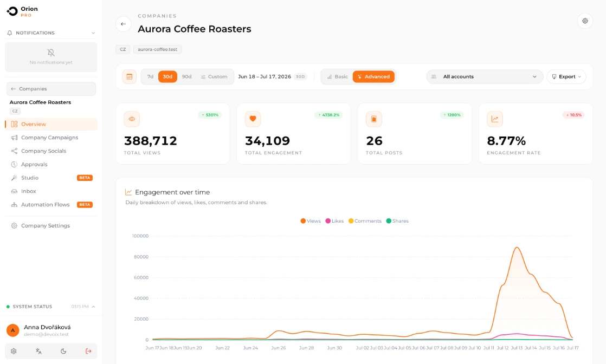Click the megaphone Campaigns icon
This screenshot has height=364, width=606.
[x=14, y=138]
